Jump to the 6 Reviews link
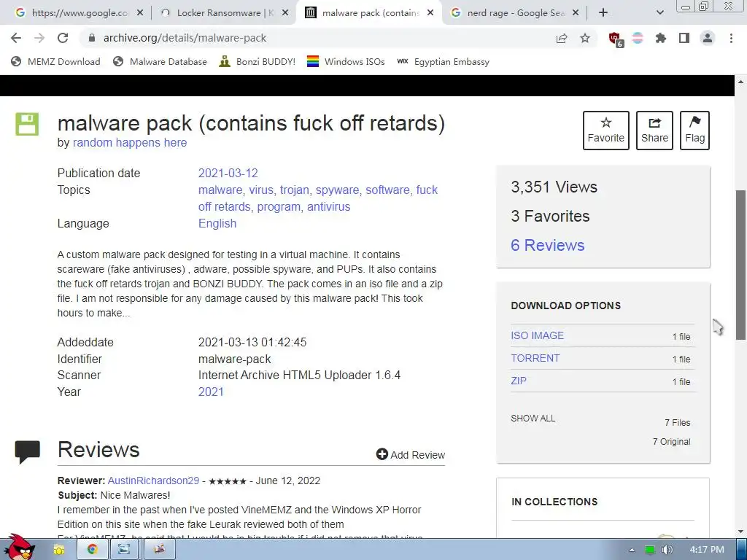747x560 pixels. 547,245
